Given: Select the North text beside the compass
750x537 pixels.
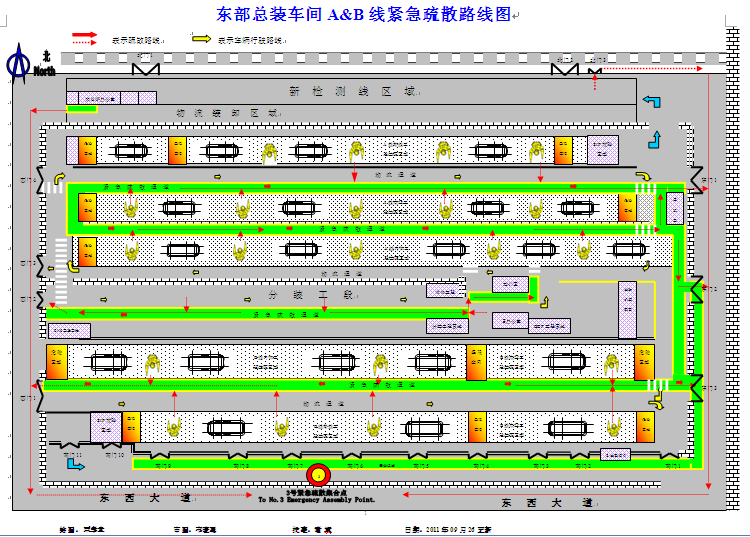Looking at the screenshot, I should tap(44, 72).
